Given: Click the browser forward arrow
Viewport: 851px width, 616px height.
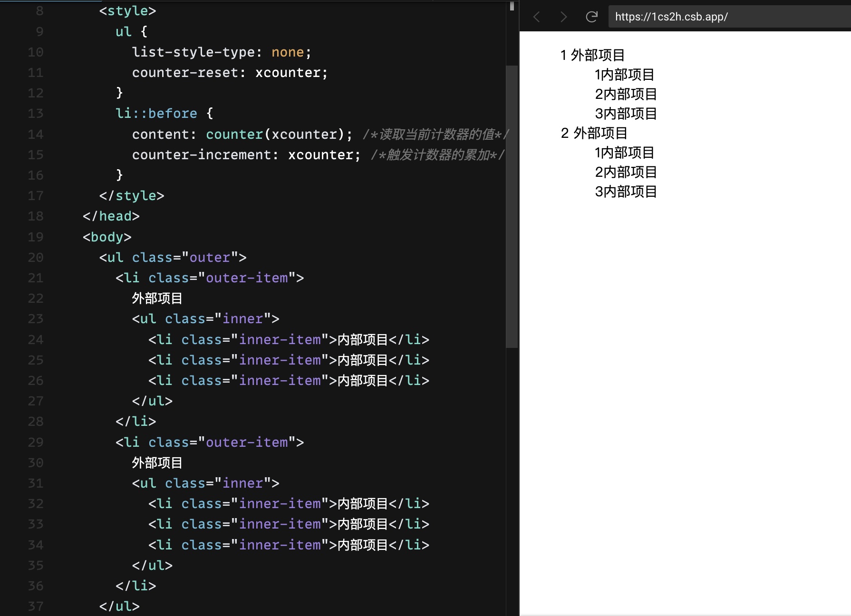Looking at the screenshot, I should [564, 17].
